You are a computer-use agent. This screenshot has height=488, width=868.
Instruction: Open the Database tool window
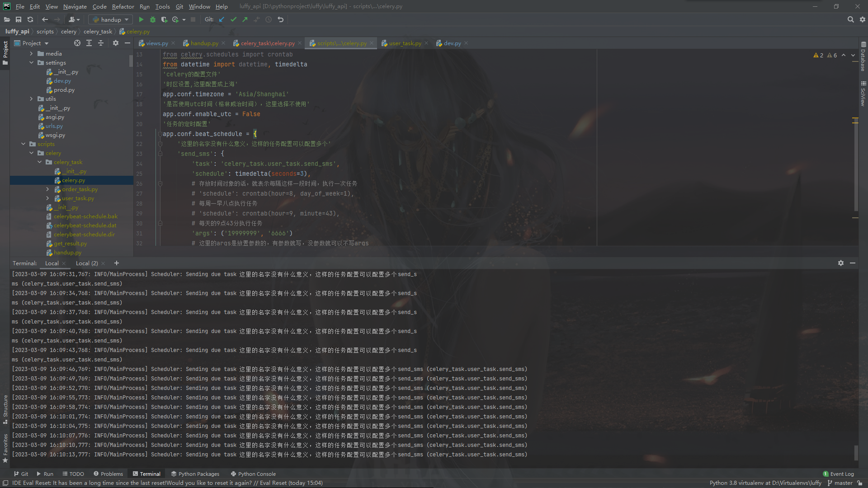(x=863, y=56)
